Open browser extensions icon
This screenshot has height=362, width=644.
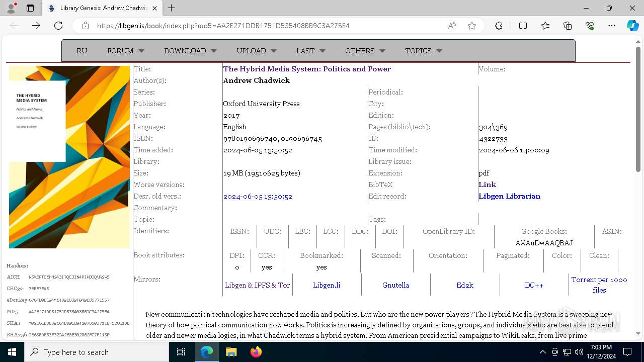pos(499,26)
